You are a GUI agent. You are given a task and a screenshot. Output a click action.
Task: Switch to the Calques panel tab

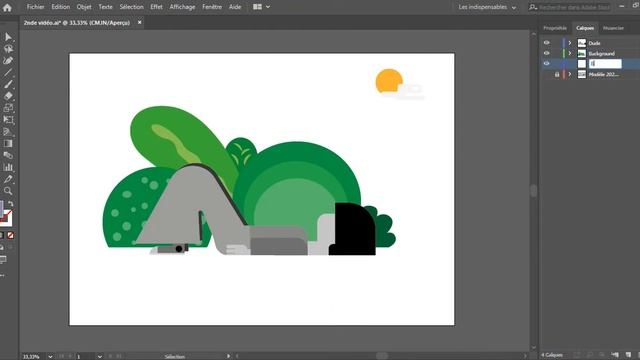585,28
